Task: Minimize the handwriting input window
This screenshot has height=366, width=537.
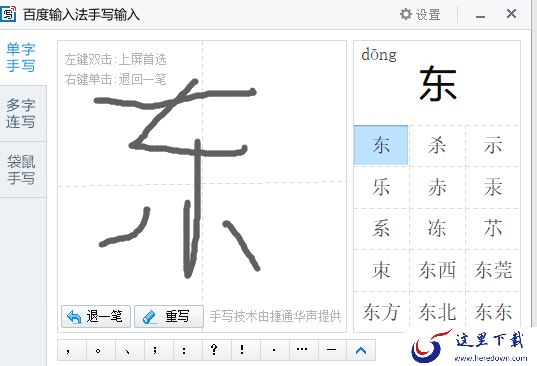Action: [x=480, y=15]
